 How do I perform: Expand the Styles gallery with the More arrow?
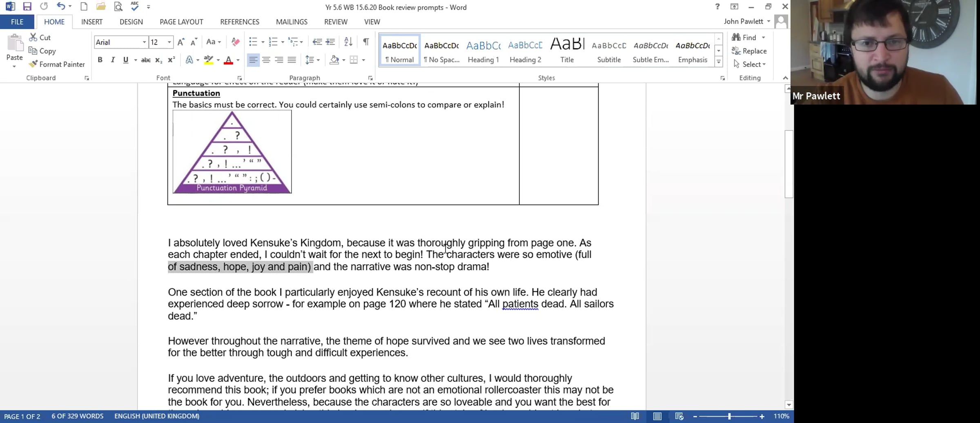pos(719,62)
